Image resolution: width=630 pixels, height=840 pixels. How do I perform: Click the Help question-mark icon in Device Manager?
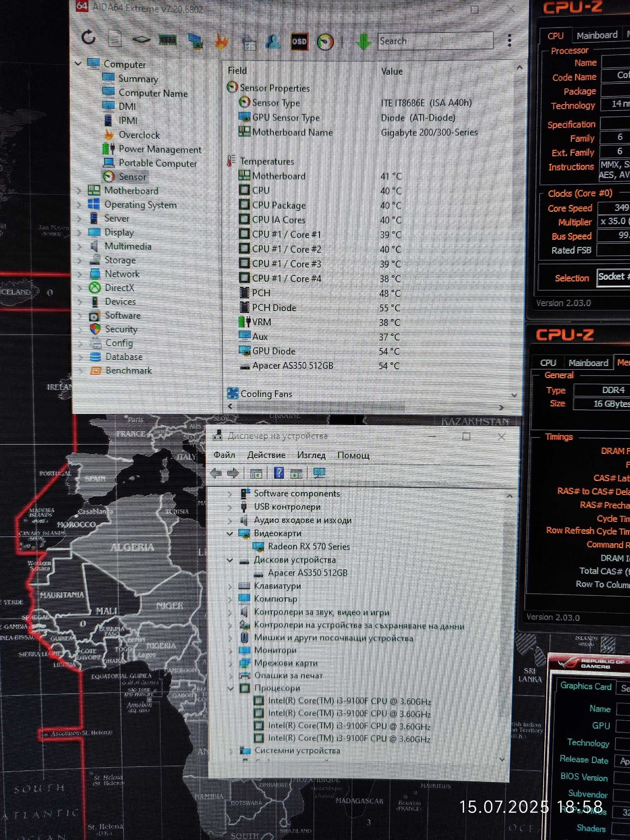click(279, 473)
